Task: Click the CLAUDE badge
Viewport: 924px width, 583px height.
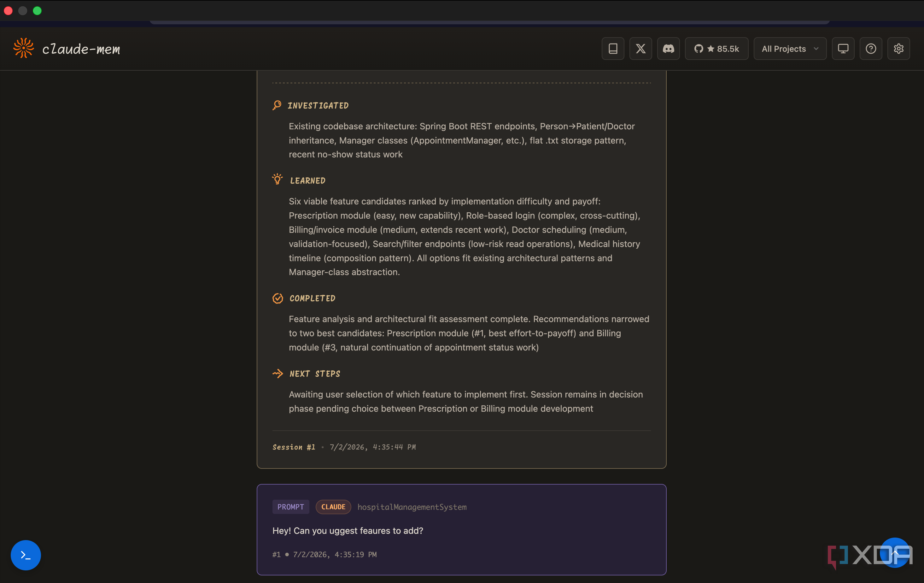Action: pos(333,507)
